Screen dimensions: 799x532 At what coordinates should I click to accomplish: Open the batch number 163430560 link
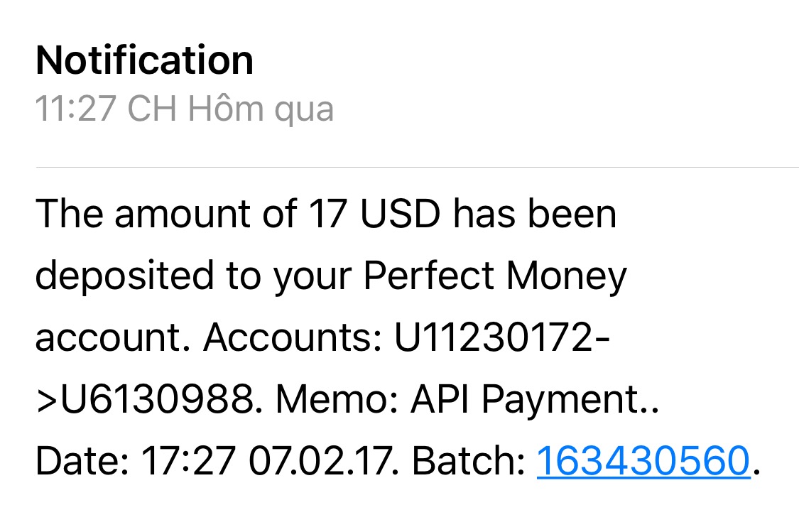pos(643,462)
